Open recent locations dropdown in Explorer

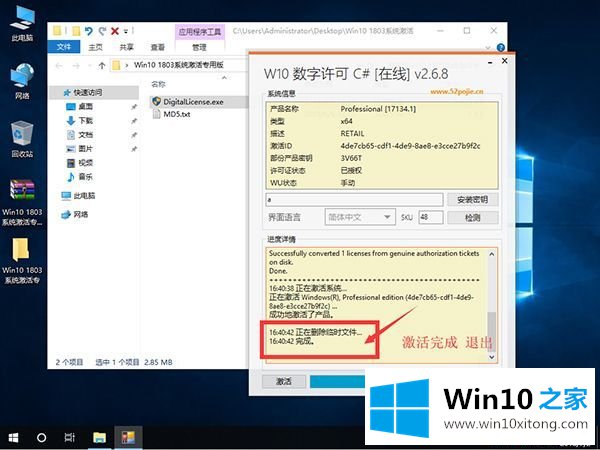click(x=90, y=65)
